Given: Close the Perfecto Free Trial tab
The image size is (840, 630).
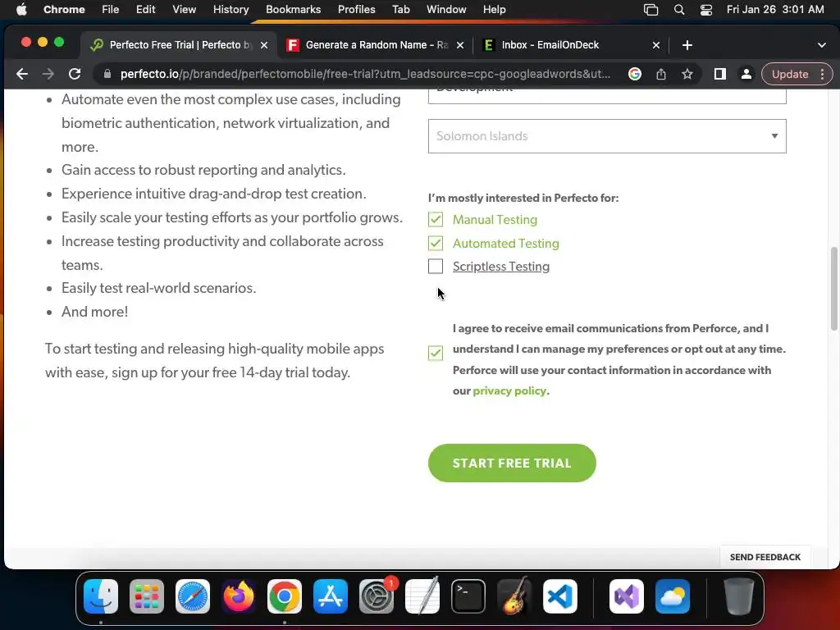Looking at the screenshot, I should 264,46.
